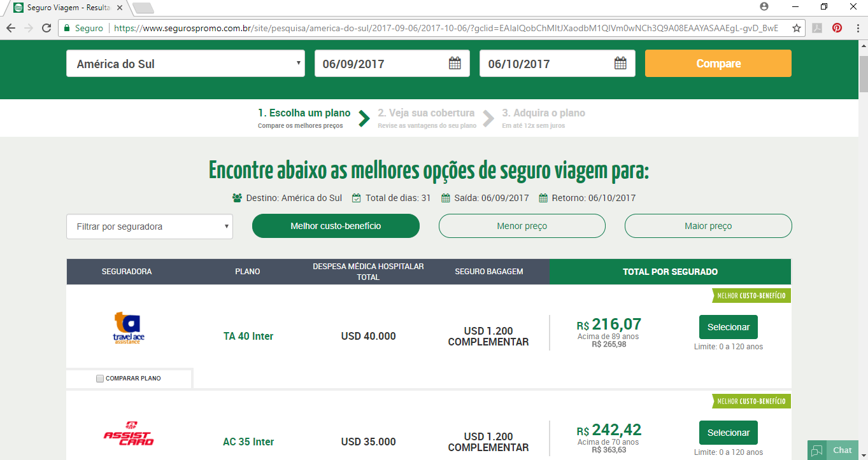Open the Chrome user profile icon

[x=764, y=6]
